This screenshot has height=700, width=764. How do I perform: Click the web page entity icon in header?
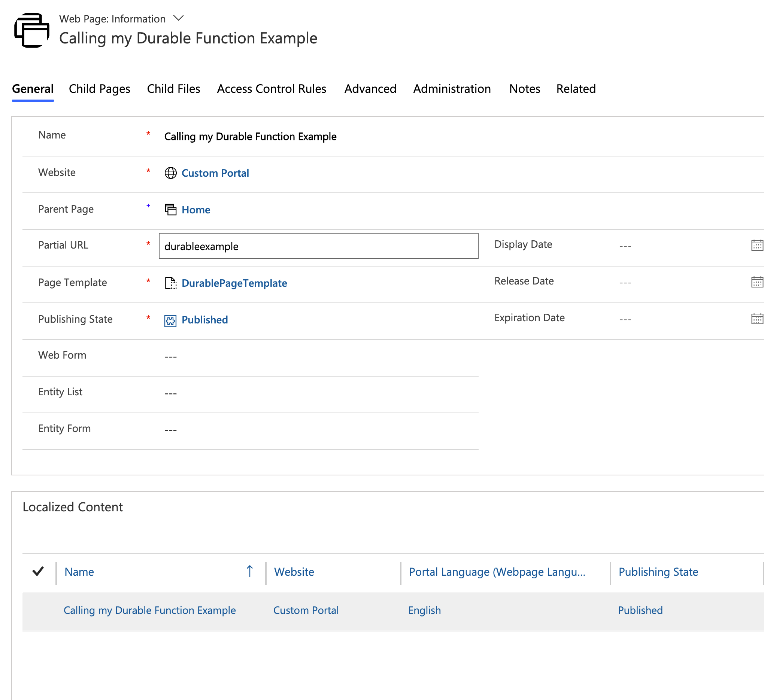pos(32,30)
